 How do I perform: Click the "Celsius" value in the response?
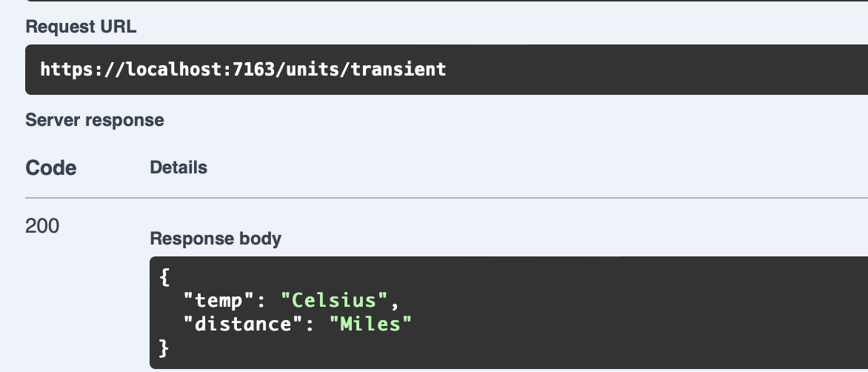[x=335, y=300]
